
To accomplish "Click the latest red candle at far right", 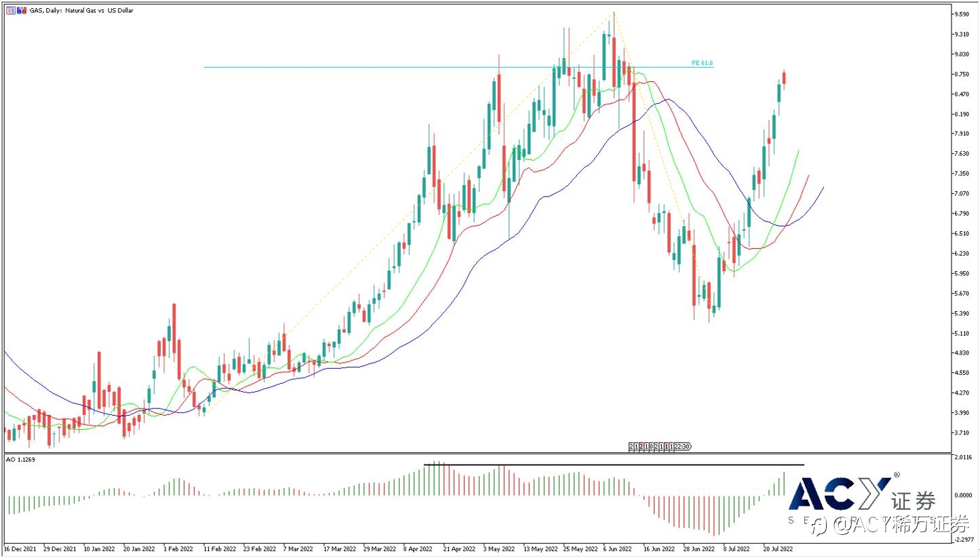I will pos(784,78).
